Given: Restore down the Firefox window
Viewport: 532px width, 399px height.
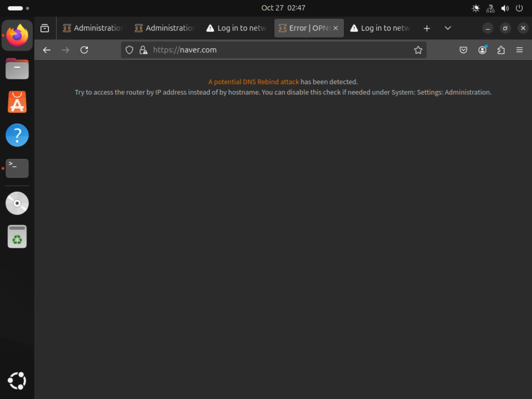Looking at the screenshot, I should [505, 28].
